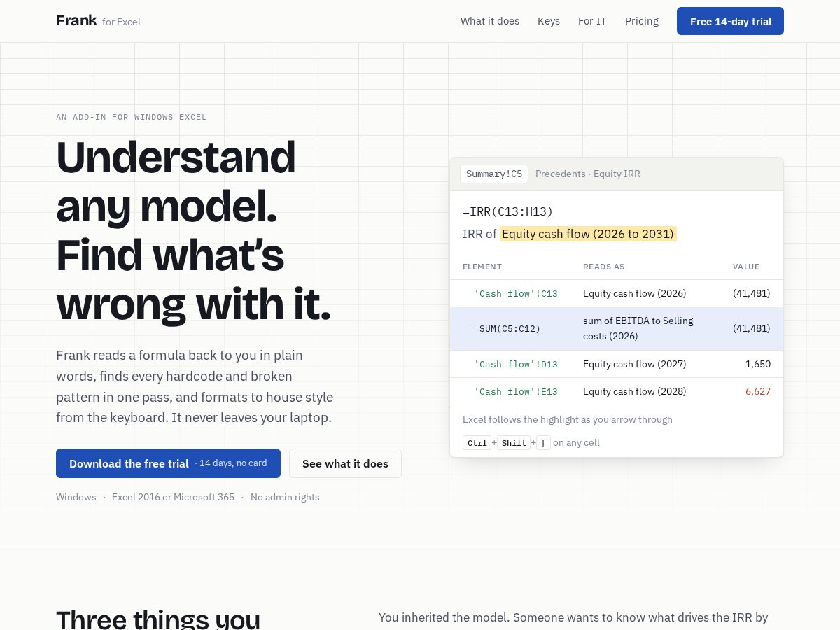Viewport: 840px width, 630px height.
Task: Select the =IRR(C13:H13) formula text
Action: click(508, 211)
